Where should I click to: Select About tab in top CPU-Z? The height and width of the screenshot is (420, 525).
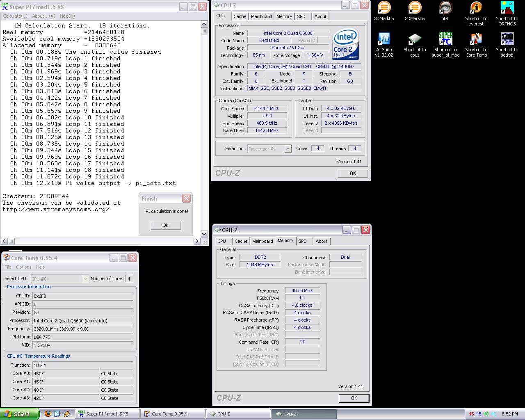[320, 16]
